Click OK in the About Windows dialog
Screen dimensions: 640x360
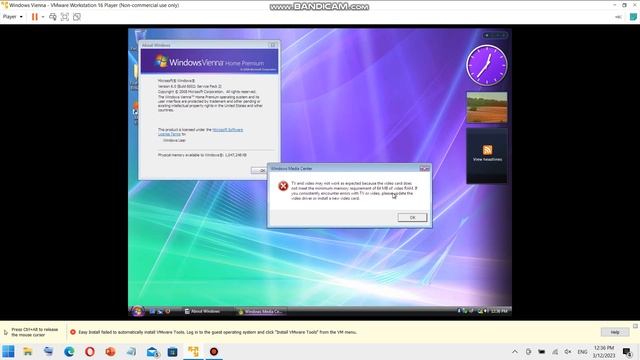tap(260, 171)
